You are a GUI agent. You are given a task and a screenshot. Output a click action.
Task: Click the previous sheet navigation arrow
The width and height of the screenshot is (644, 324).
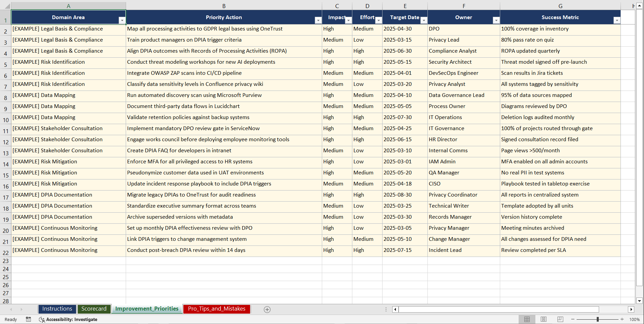11,310
